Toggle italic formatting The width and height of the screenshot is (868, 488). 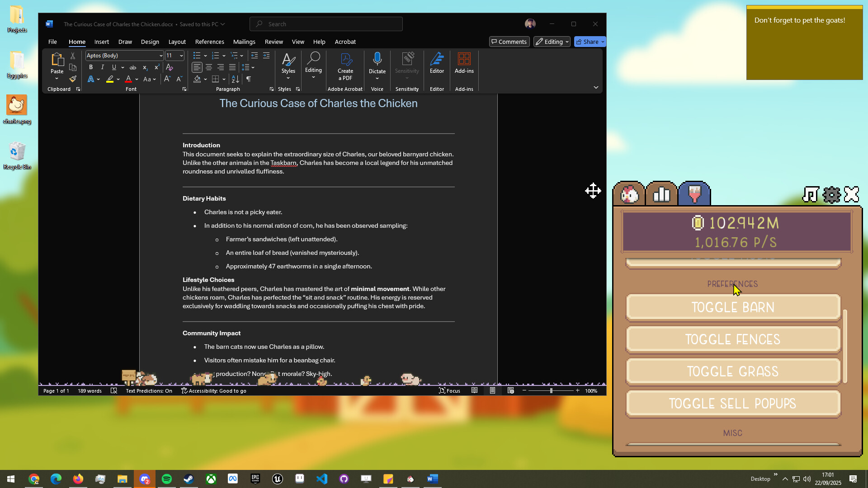click(102, 67)
